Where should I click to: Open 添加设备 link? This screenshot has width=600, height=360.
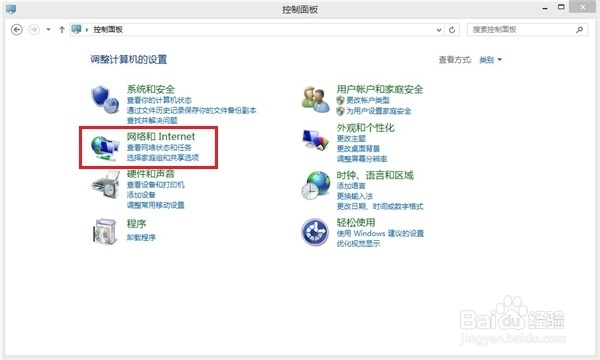pyautogui.click(x=141, y=195)
